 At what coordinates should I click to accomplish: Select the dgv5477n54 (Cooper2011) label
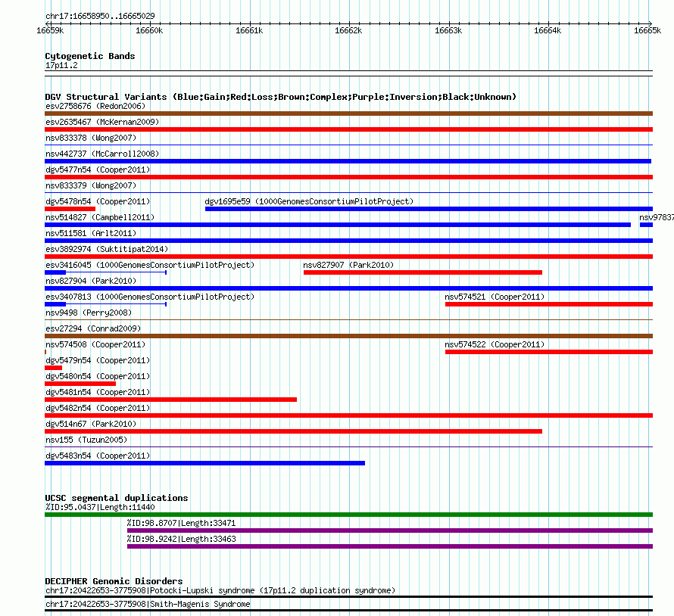pyautogui.click(x=98, y=170)
